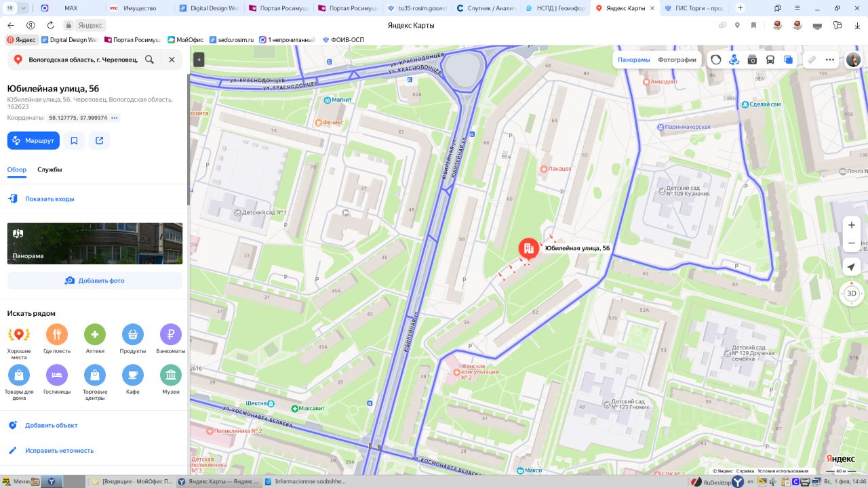The height and width of the screenshot is (488, 868).
Task: Switch to the Обзор tab
Action: [x=17, y=169]
